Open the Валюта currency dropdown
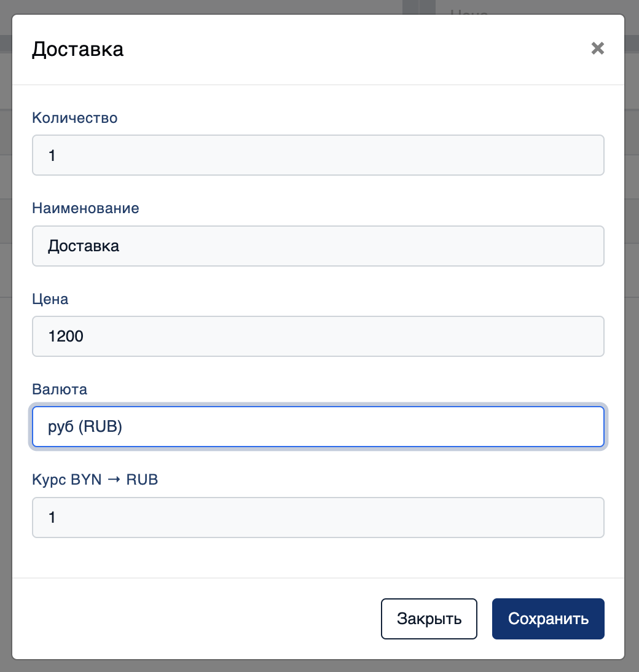639x672 pixels. tap(318, 427)
